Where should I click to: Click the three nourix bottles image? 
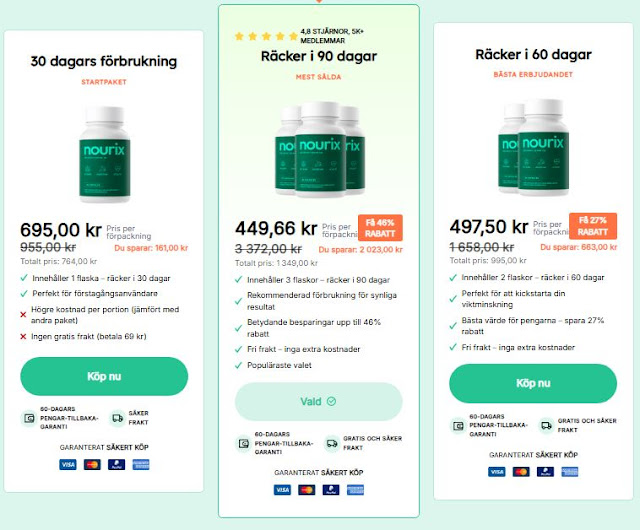[x=320, y=149]
